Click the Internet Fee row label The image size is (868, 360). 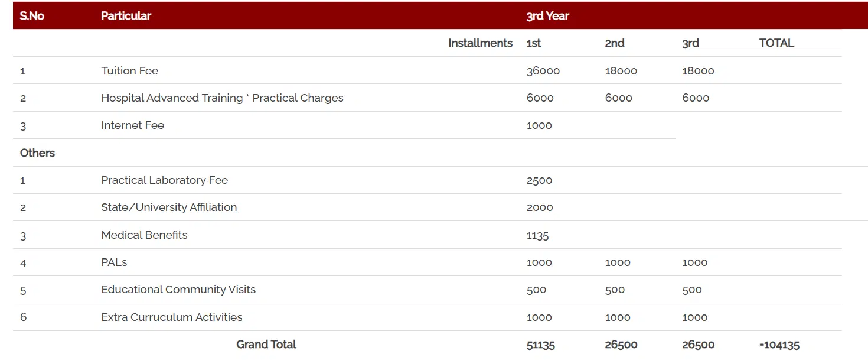coord(133,125)
